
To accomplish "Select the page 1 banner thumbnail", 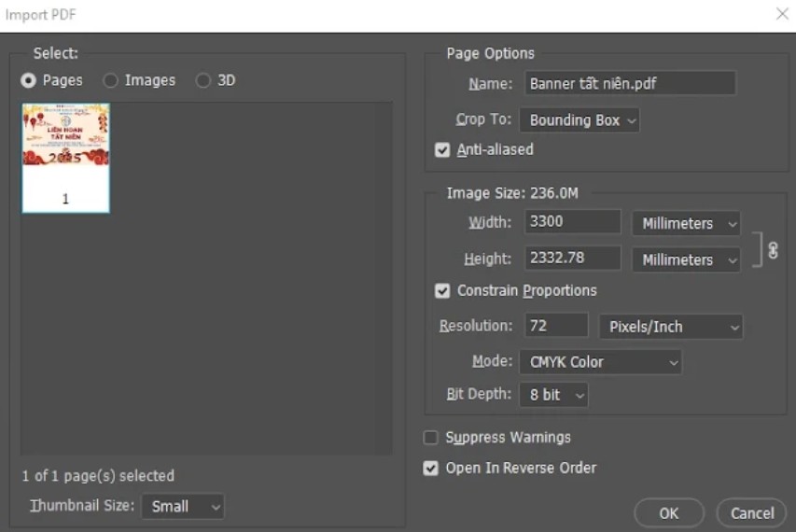I will 65,157.
